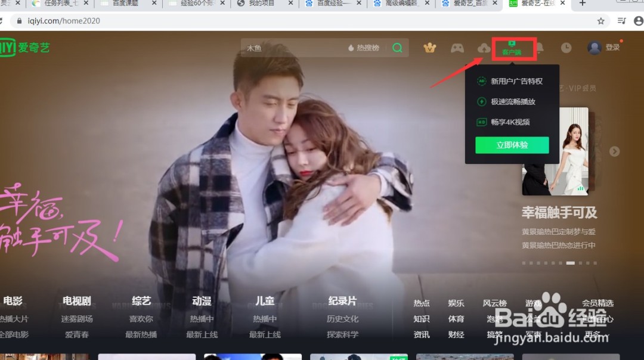Screen dimensions: 644x360
Task: Click 探索科学 under 纪录片
Action: tap(342, 334)
